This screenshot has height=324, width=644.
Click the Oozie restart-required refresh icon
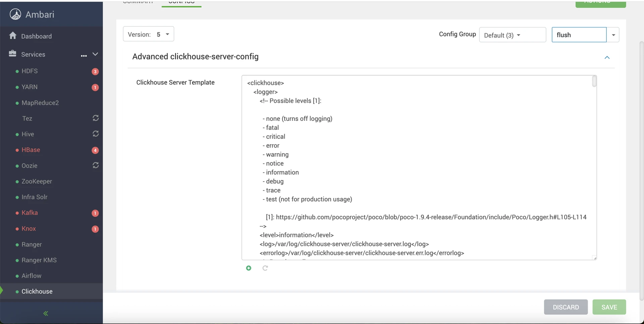[96, 166]
